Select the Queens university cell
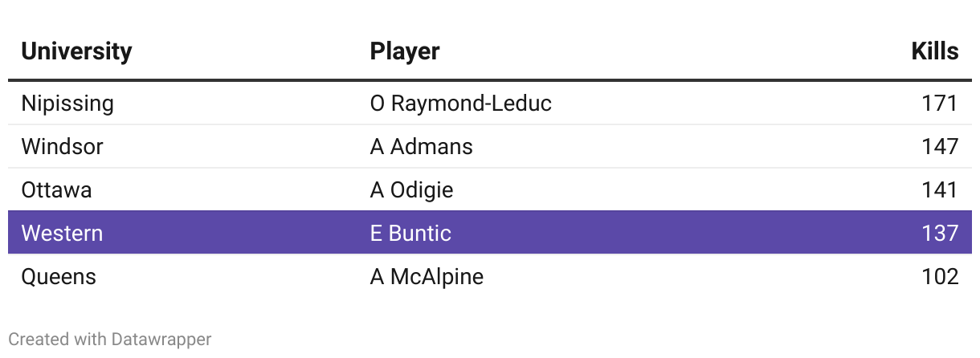This screenshot has height=358, width=980. [x=59, y=277]
